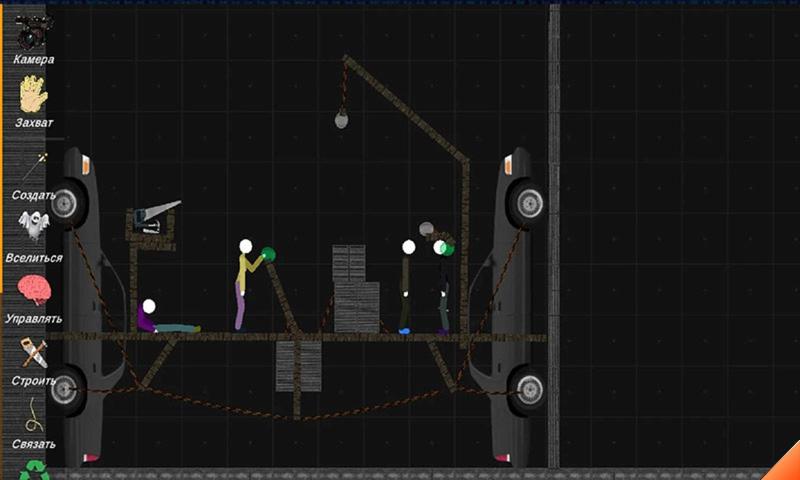The image size is (800, 480).
Task: Click the green recycle trash icon
Action: click(x=35, y=468)
